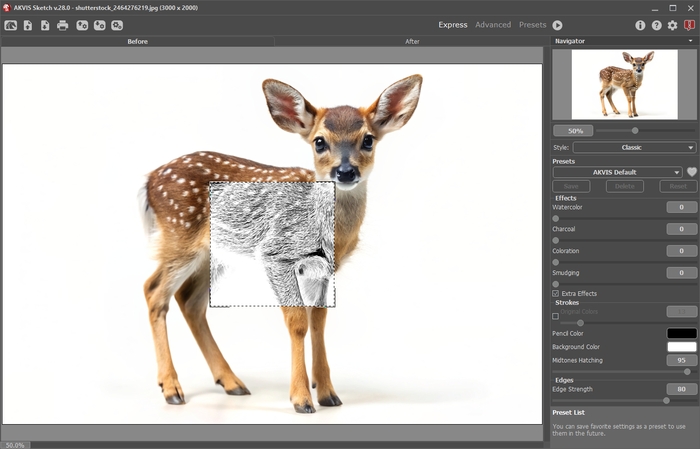Print the image using the printer icon
The height and width of the screenshot is (449, 700).
[x=62, y=25]
